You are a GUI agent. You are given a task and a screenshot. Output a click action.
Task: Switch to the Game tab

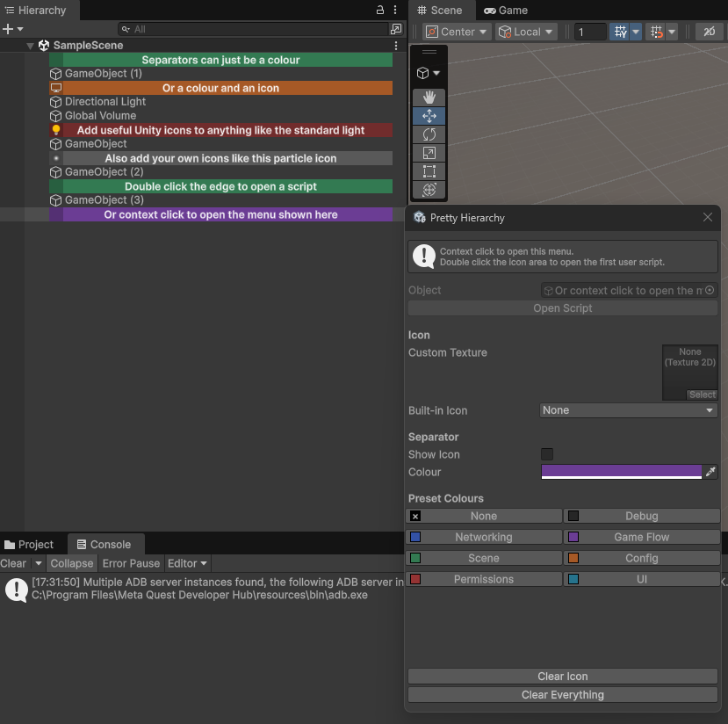tap(506, 11)
